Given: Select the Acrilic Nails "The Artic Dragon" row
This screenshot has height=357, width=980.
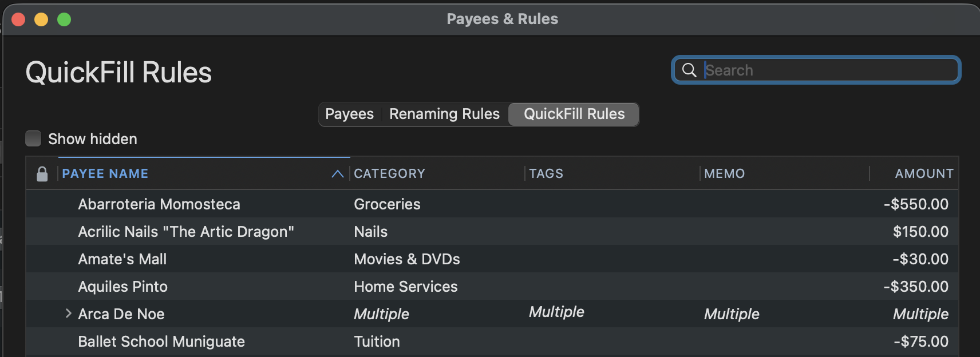Looking at the screenshot, I should pyautogui.click(x=492, y=231).
